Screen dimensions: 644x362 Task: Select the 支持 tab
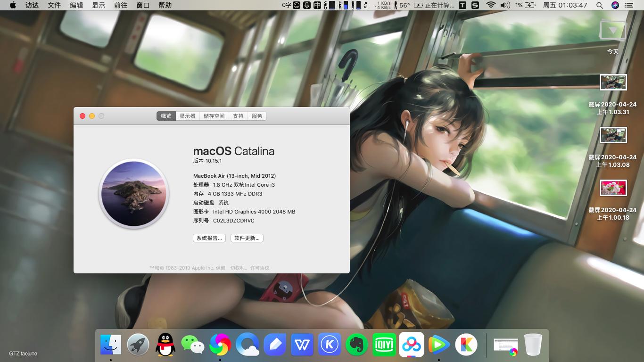pos(238,115)
